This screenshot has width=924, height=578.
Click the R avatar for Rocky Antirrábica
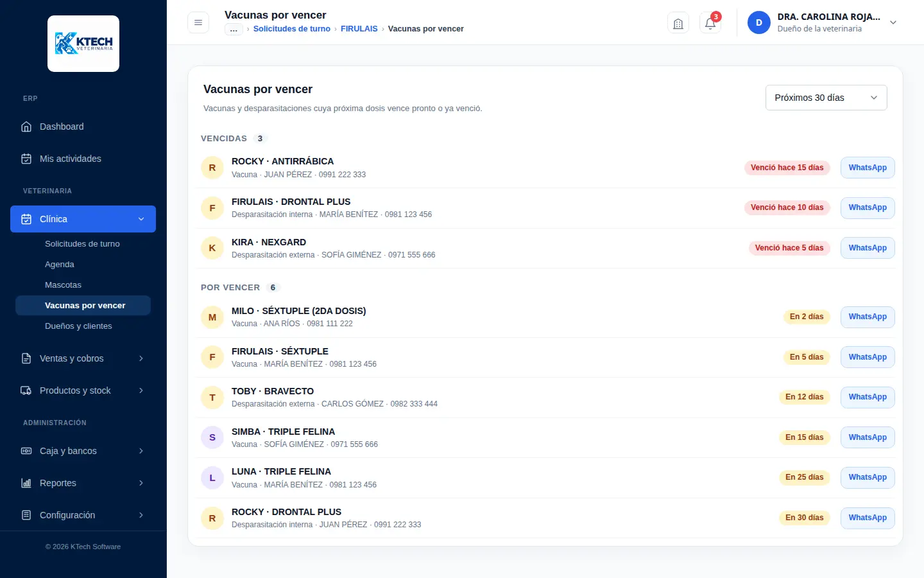(x=212, y=168)
